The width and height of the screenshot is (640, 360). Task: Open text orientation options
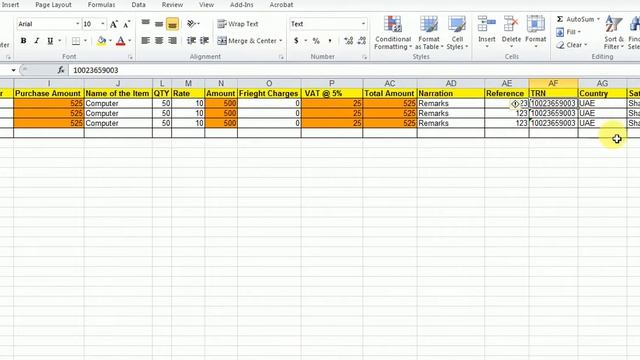(x=193, y=24)
